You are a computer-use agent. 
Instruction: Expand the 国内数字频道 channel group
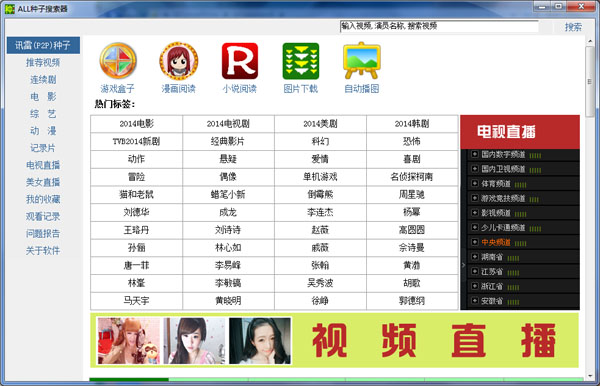coord(475,154)
